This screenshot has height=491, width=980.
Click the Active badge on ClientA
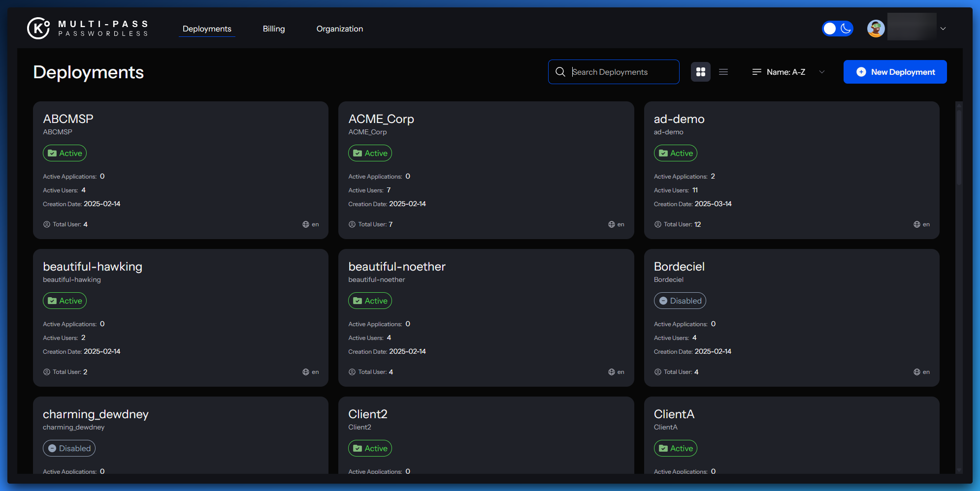point(676,448)
